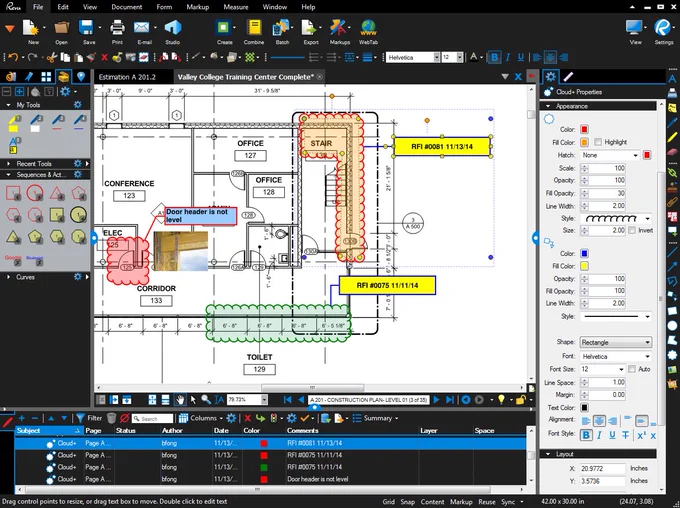This screenshot has width=680, height=508.
Task: Open the Shape Rectangle dropdown
Action: click(615, 342)
